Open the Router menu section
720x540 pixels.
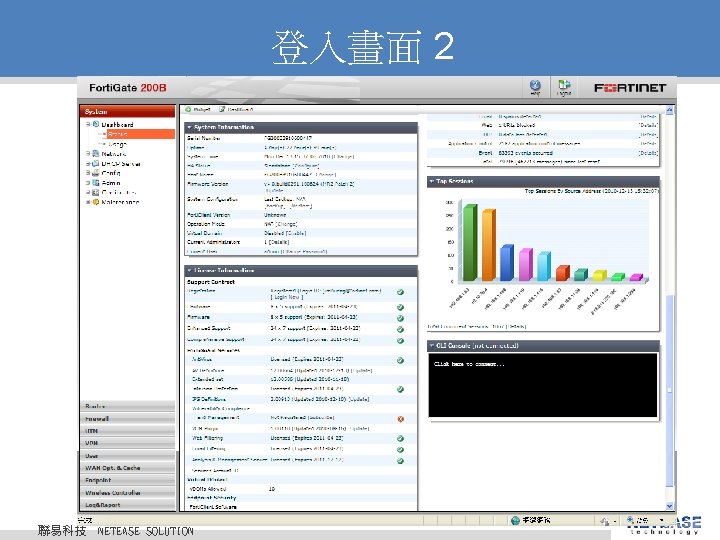tap(128, 406)
